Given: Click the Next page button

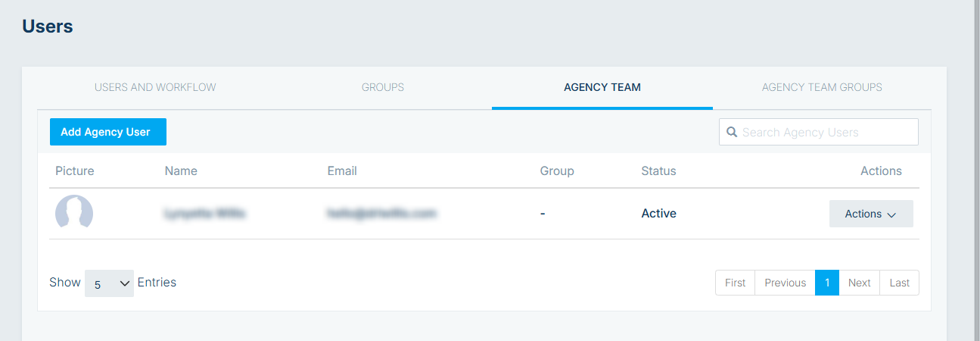Looking at the screenshot, I should (860, 283).
